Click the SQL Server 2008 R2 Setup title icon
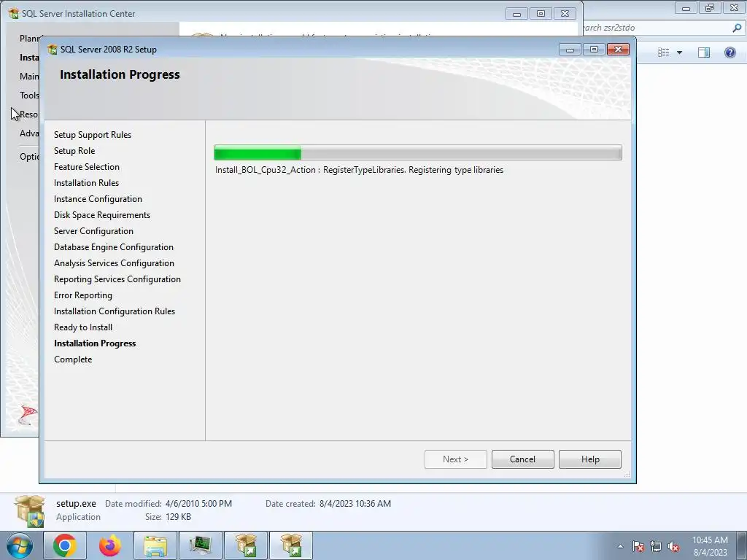This screenshot has height=560, width=747. point(53,49)
